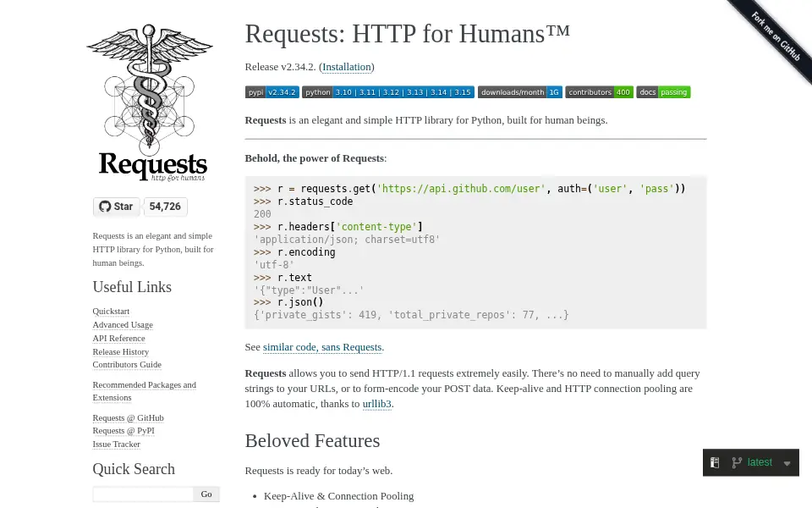Click the Requests: HTTP for Humans heading
This screenshot has width=812, height=508.
pos(408,34)
